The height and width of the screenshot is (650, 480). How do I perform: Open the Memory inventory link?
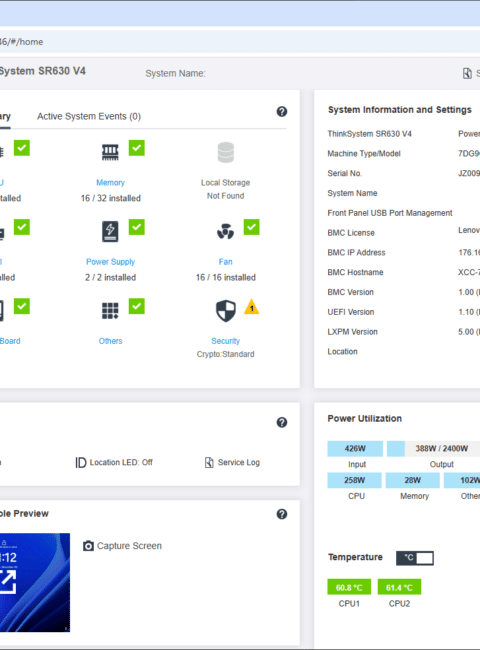point(110,182)
